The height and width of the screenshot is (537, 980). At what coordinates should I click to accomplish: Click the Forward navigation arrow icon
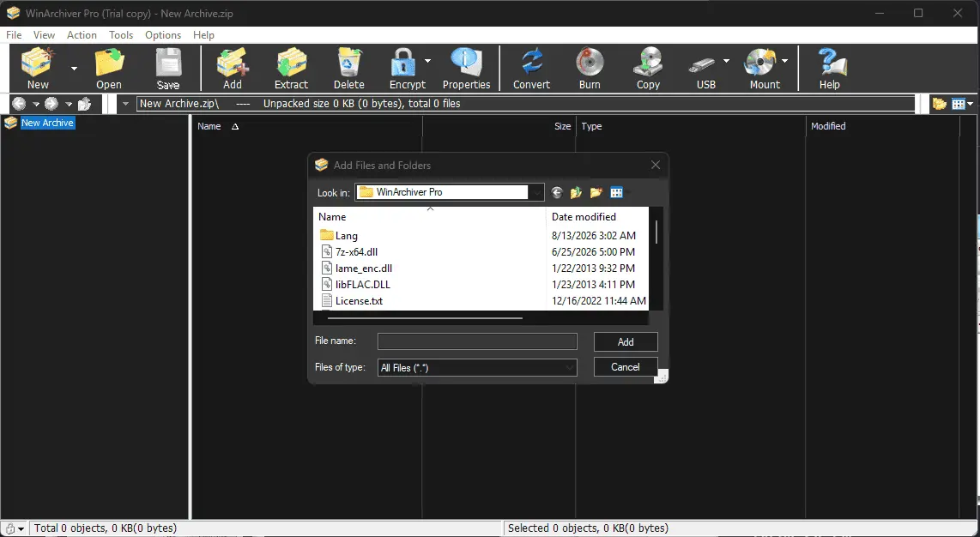(51, 104)
